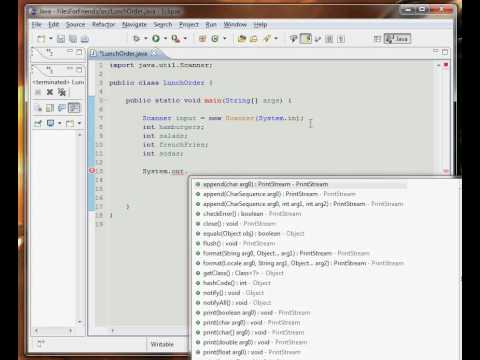Click the Open Task icon beside Open Type
This screenshot has height=360, width=480.
(254, 39)
